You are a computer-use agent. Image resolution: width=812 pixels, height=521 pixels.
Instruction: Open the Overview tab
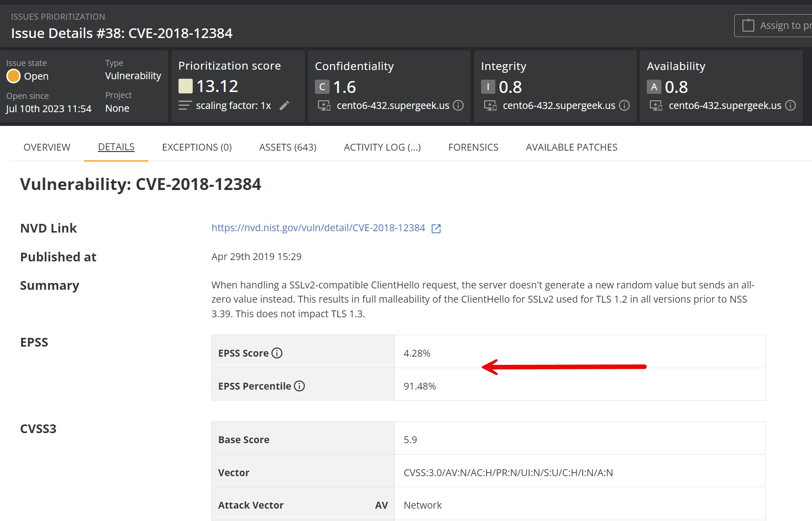point(47,147)
